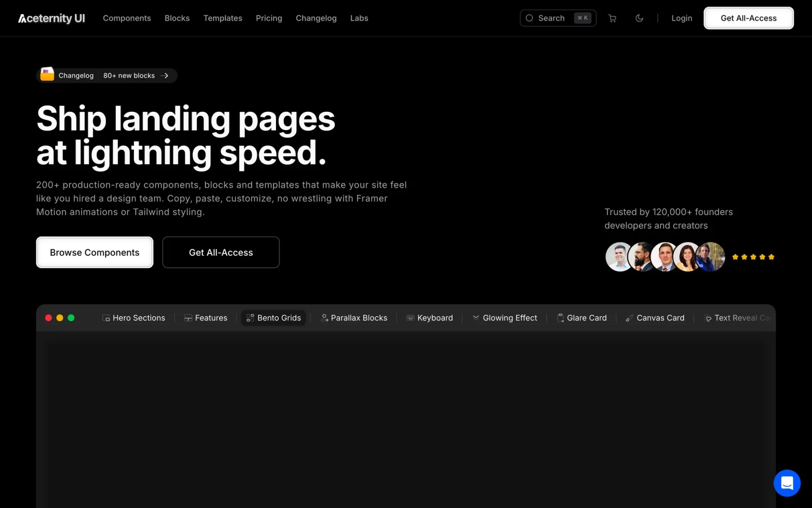Switch to the Glowing Effect tab
Viewport: 812px width, 508px height.
point(505,318)
